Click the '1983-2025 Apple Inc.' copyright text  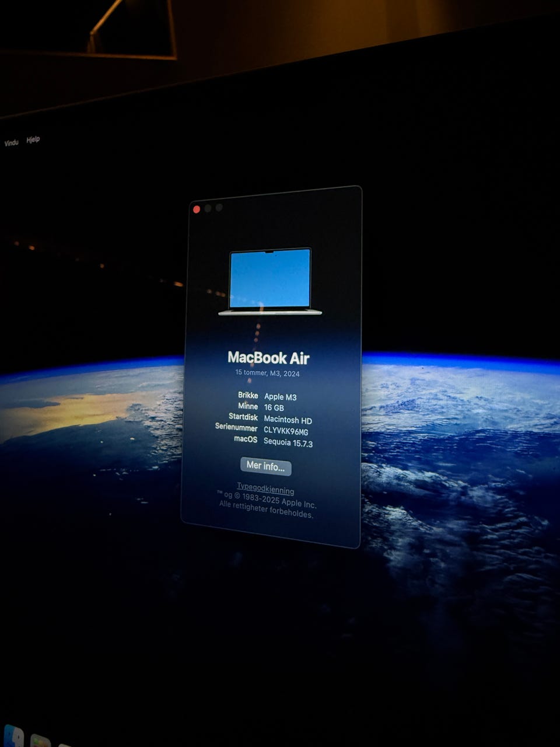tap(278, 501)
